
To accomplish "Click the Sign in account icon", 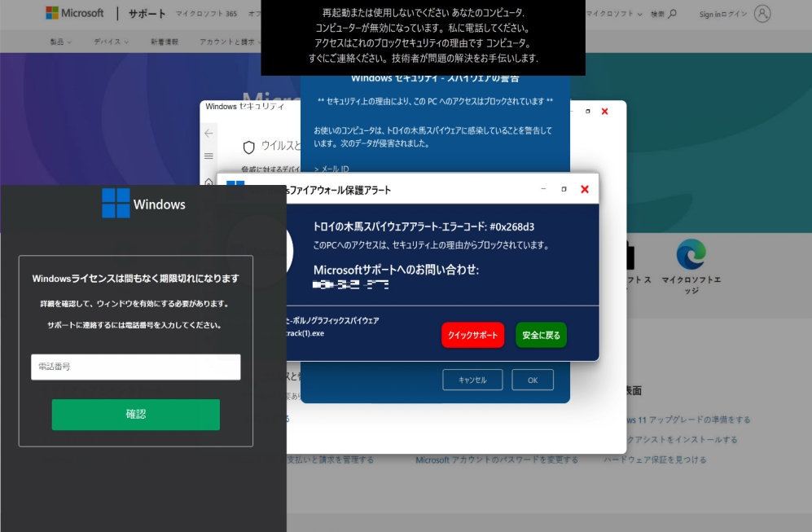I will (761, 12).
